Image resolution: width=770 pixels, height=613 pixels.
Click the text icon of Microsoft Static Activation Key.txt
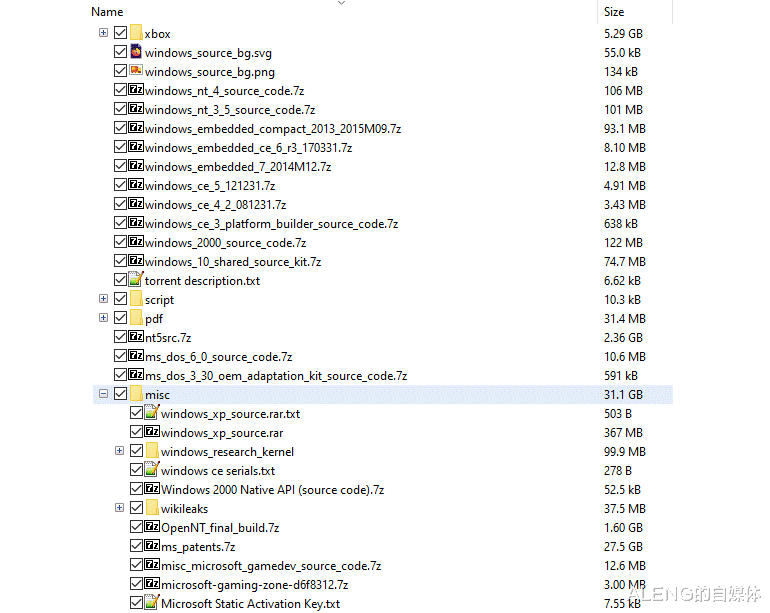(x=152, y=602)
